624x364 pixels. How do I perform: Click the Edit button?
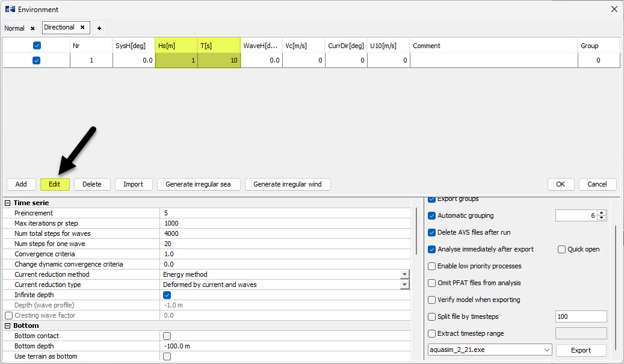(x=55, y=184)
